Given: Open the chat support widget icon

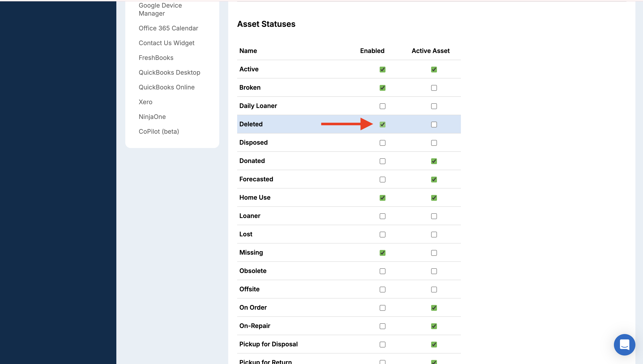Looking at the screenshot, I should (x=624, y=345).
